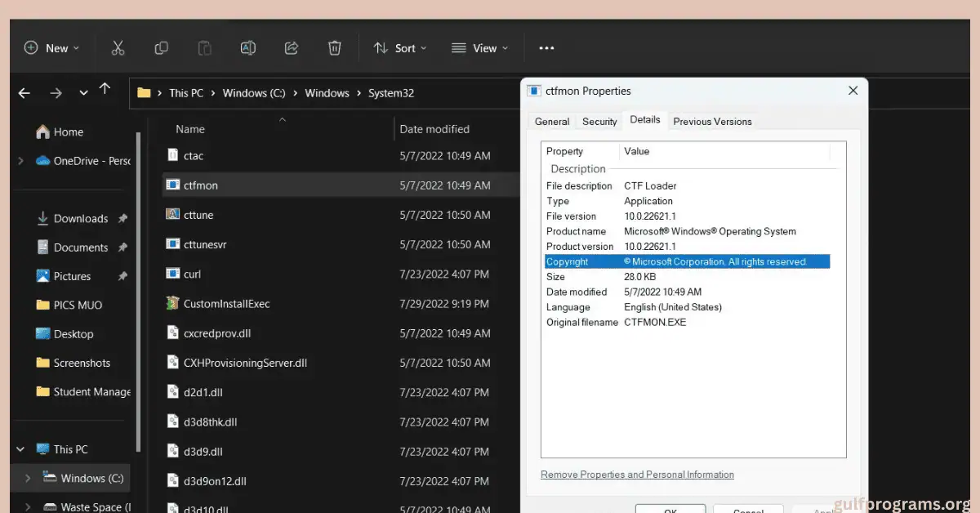Viewport: 980px width, 513px height.
Task: Open the See more ellipsis menu
Action: tap(546, 47)
